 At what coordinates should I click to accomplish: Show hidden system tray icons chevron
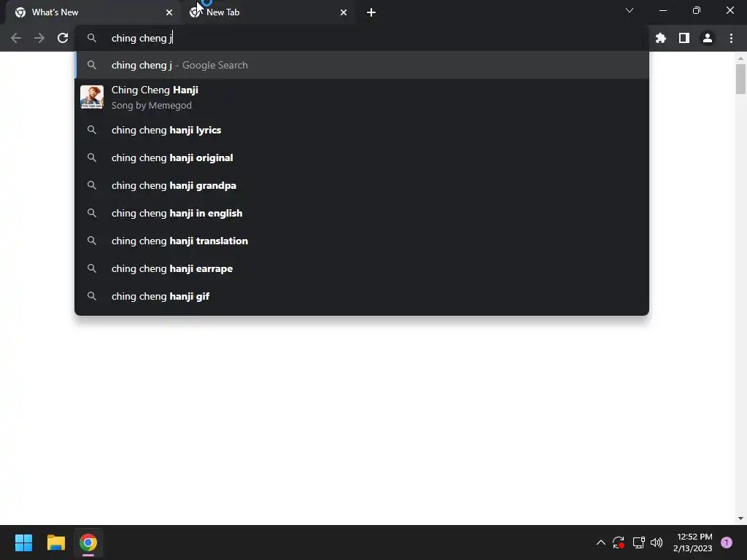601,542
